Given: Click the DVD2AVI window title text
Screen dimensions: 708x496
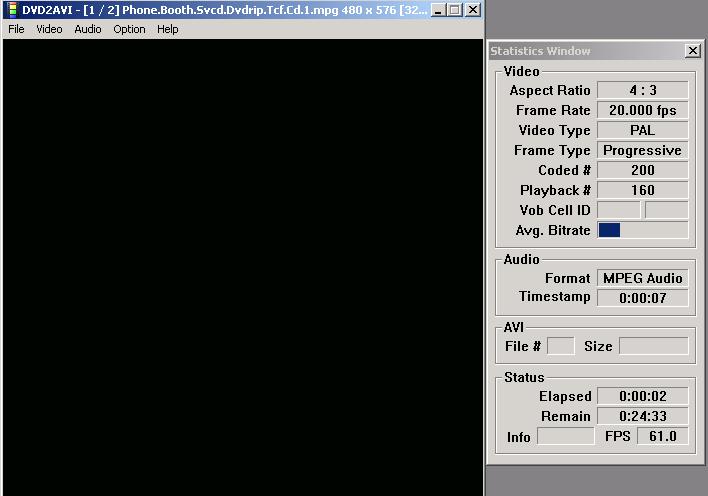Looking at the screenshot, I should click(x=224, y=10).
